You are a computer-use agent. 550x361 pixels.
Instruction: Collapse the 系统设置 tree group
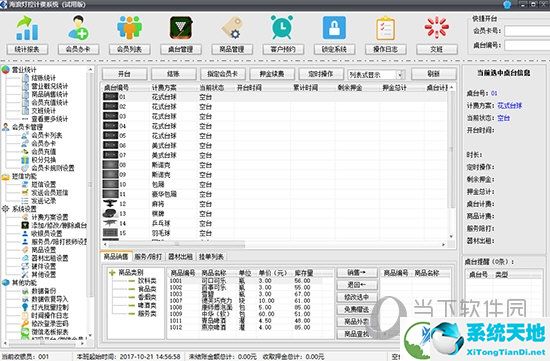click(x=24, y=209)
